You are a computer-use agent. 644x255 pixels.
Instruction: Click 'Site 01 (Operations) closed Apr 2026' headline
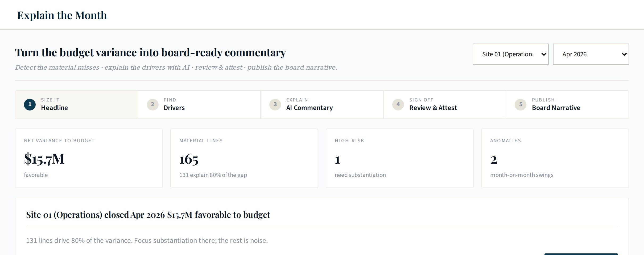[148, 215]
